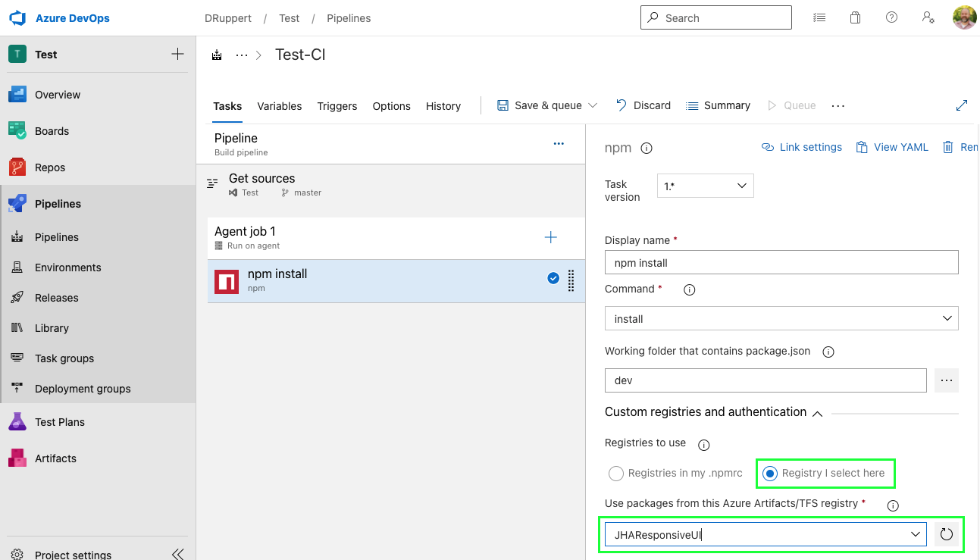Open the Boards section icon in sidebar
This screenshot has width=980, height=560.
pos(17,131)
